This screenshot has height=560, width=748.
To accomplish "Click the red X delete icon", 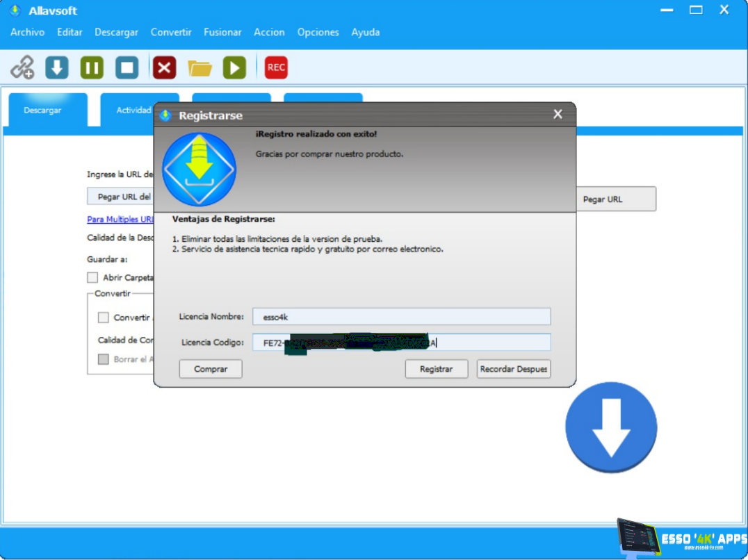I will [x=164, y=67].
